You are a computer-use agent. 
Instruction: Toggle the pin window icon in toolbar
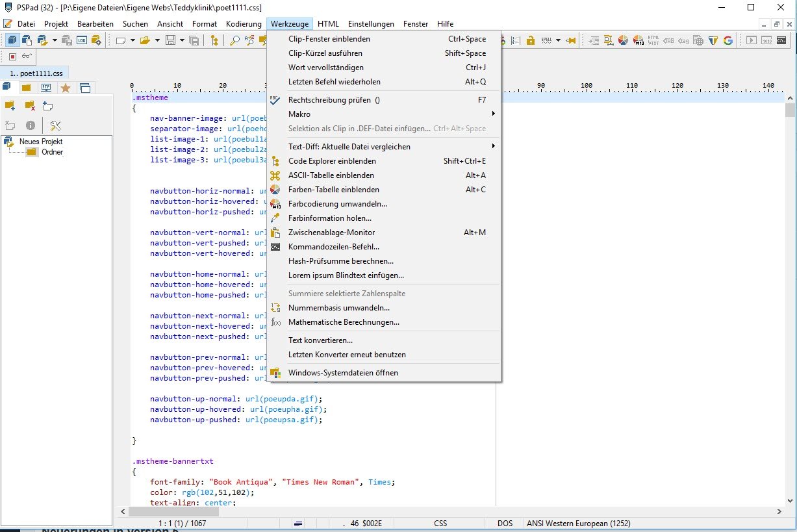point(571,40)
